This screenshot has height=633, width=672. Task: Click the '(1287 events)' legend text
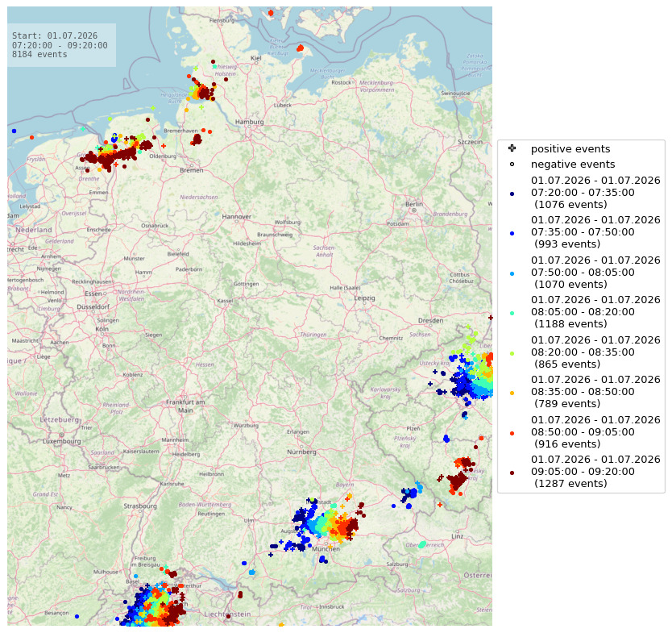(x=570, y=483)
